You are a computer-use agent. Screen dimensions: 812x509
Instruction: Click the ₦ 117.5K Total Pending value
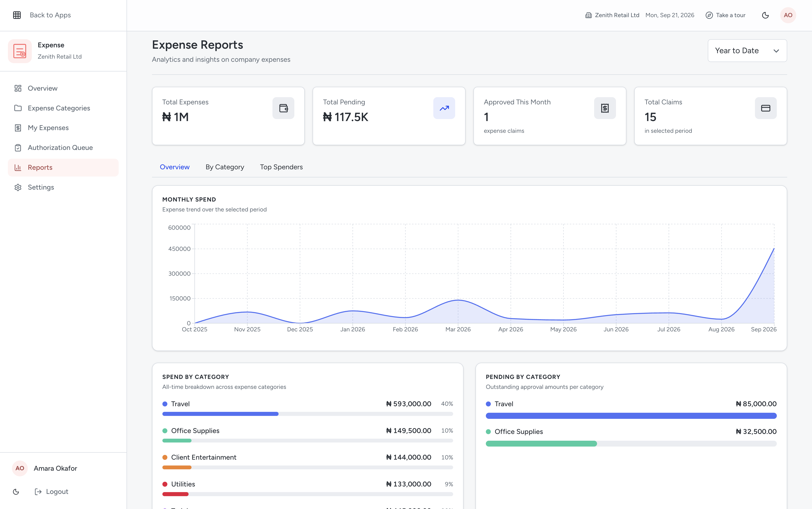point(346,117)
